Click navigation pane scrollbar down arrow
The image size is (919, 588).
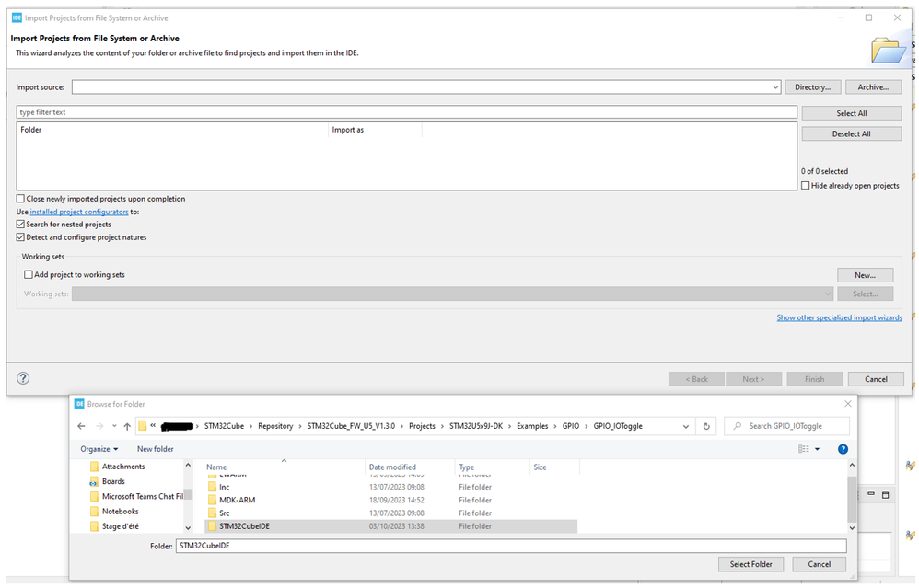point(188,527)
